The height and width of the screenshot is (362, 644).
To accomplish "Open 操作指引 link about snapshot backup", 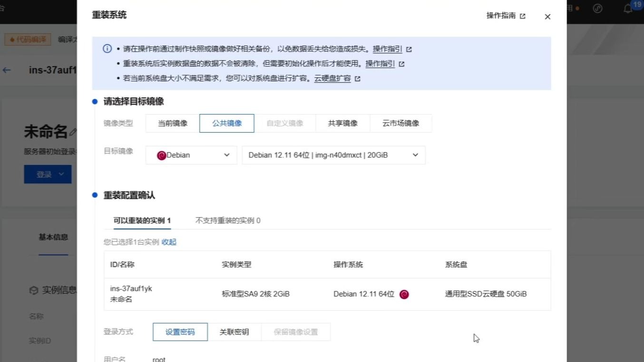I will point(387,49).
